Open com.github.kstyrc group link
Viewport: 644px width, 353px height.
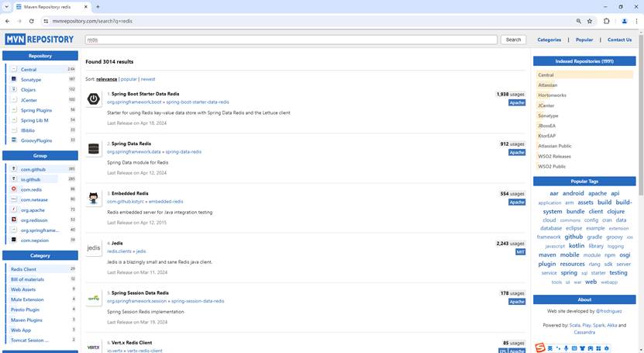pyautogui.click(x=126, y=202)
